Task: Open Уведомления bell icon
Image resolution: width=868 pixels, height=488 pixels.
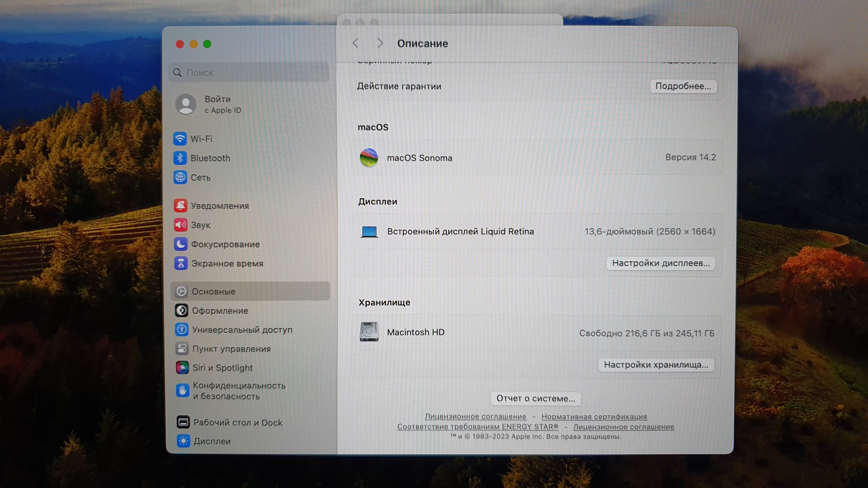Action: [x=181, y=205]
